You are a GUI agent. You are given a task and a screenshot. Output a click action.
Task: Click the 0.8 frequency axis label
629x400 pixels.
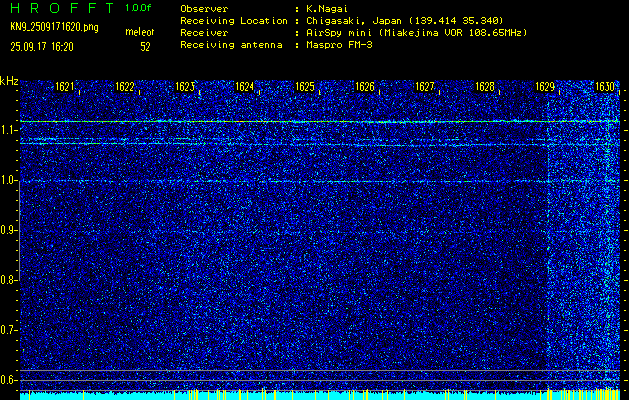point(7,280)
